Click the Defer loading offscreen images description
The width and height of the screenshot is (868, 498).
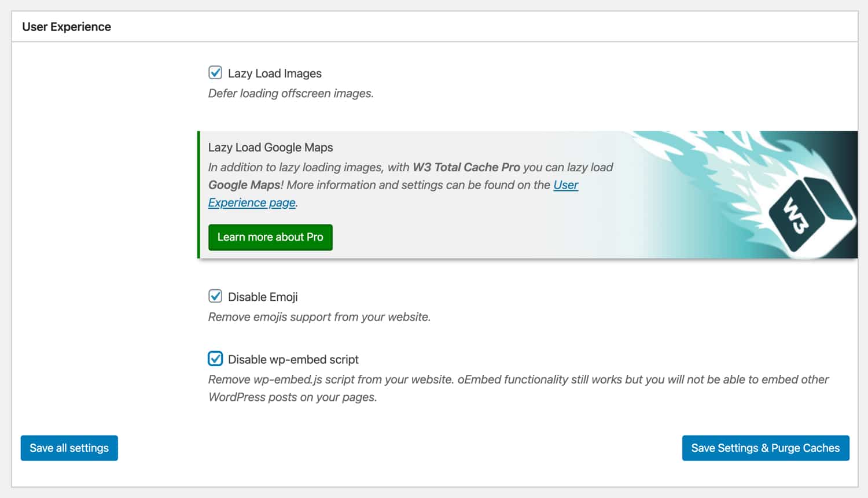[x=290, y=93]
